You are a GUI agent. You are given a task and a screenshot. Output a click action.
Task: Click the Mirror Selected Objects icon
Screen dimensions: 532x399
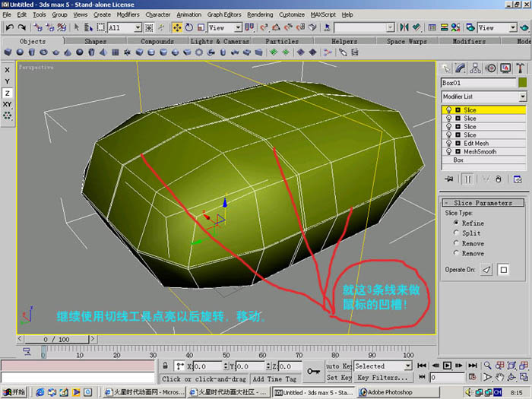tap(404, 27)
